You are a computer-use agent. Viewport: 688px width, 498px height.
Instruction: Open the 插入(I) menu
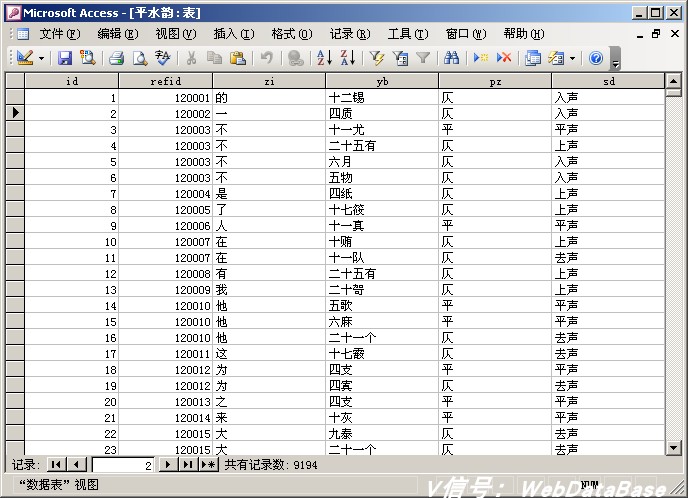pyautogui.click(x=233, y=34)
